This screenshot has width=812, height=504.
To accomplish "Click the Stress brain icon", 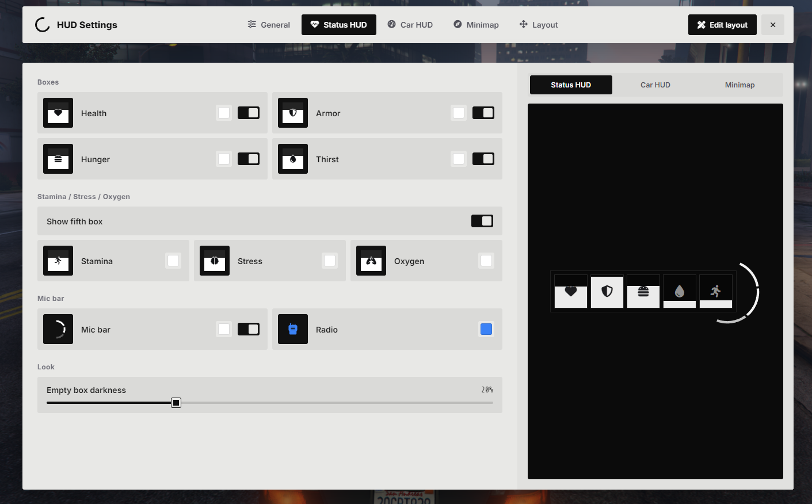I will point(215,261).
